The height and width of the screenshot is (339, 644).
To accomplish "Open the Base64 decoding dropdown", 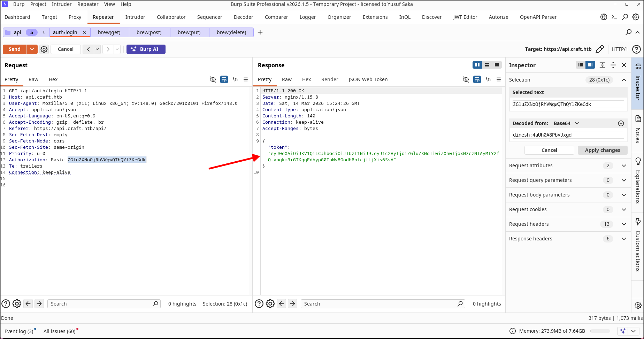I will click(567, 123).
